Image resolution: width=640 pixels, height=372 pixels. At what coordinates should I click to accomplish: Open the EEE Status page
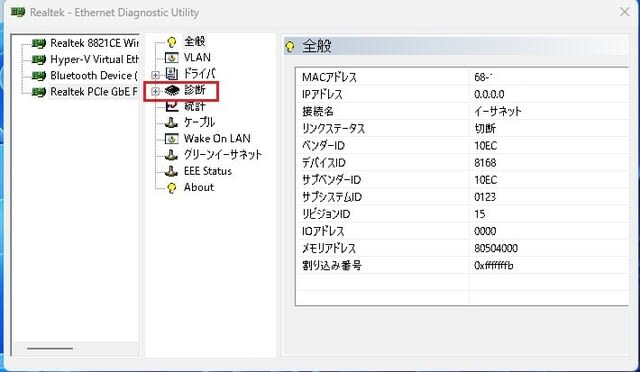click(208, 171)
